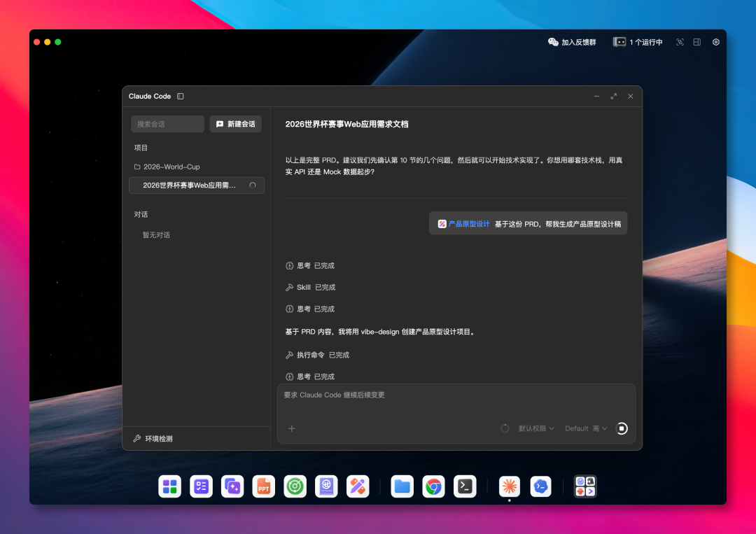Open the orange PPT app in dock
The image size is (756, 534).
[x=264, y=487]
